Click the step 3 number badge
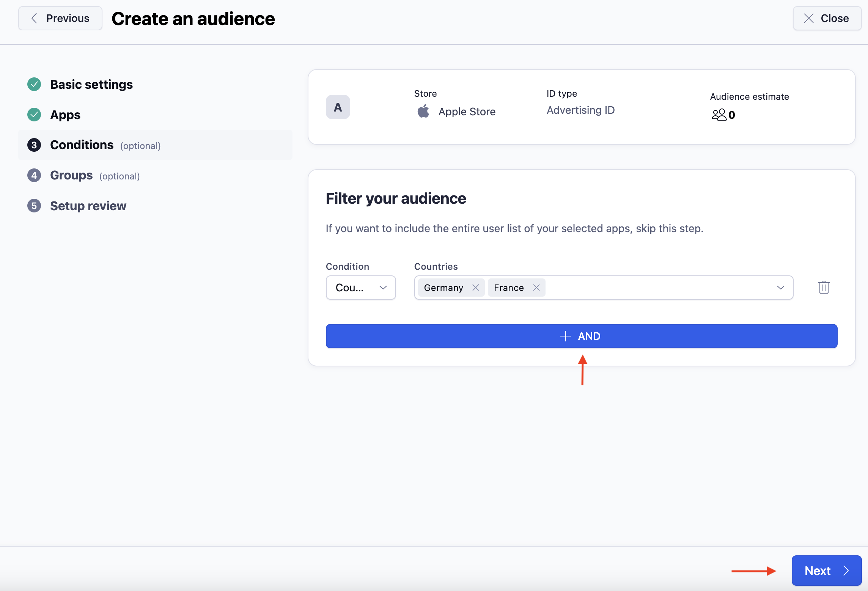Viewport: 868px width, 591px height. point(34,145)
